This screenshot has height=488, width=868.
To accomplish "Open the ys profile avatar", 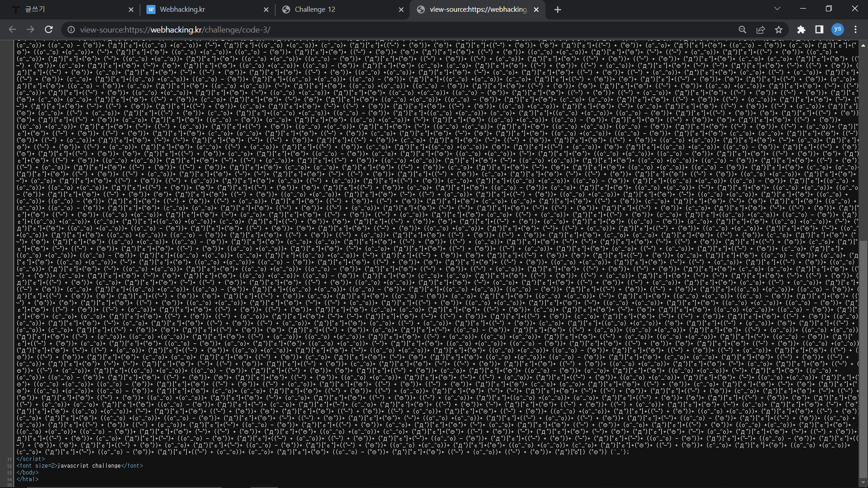I will click(837, 29).
